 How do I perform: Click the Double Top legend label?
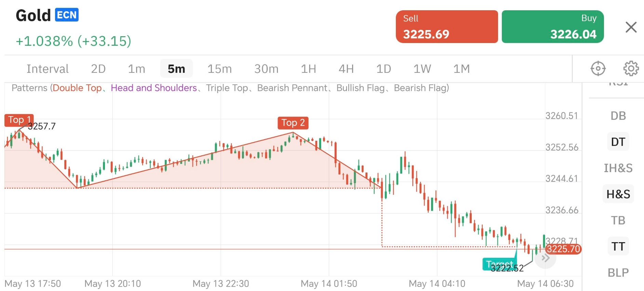coord(77,88)
